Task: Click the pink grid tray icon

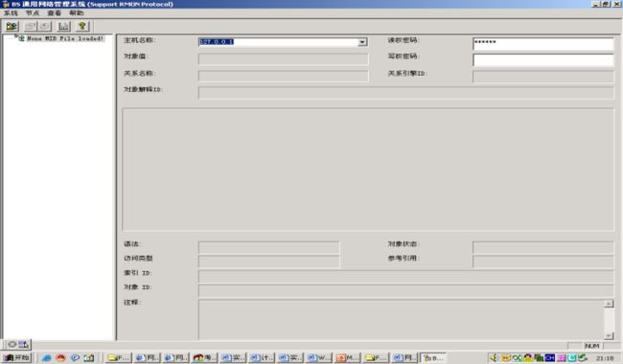Action: click(561, 357)
